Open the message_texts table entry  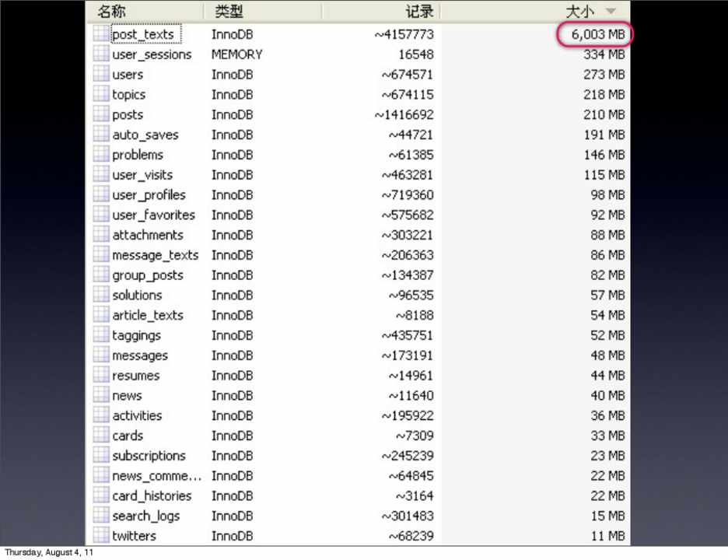(x=155, y=255)
